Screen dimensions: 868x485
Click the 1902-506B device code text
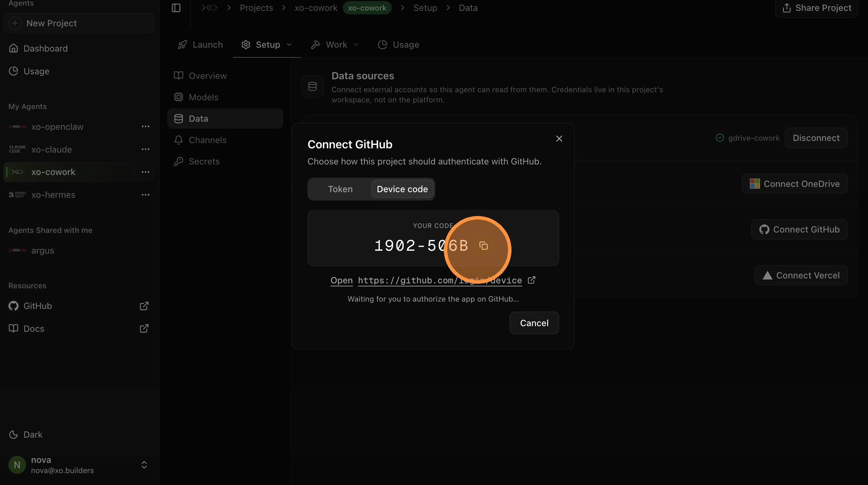(x=421, y=245)
